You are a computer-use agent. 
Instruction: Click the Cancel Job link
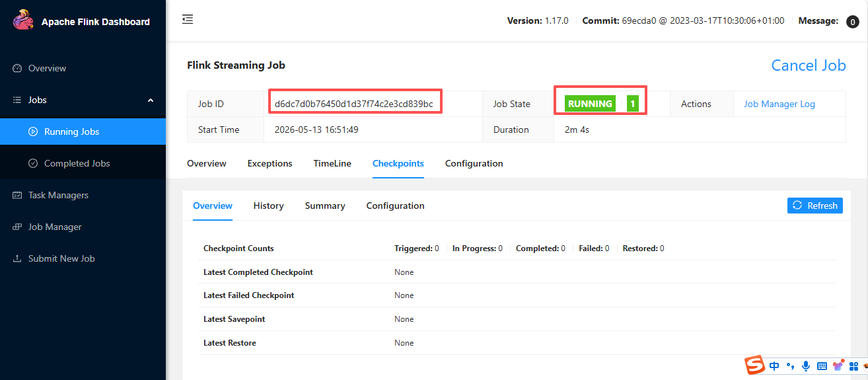click(x=809, y=65)
